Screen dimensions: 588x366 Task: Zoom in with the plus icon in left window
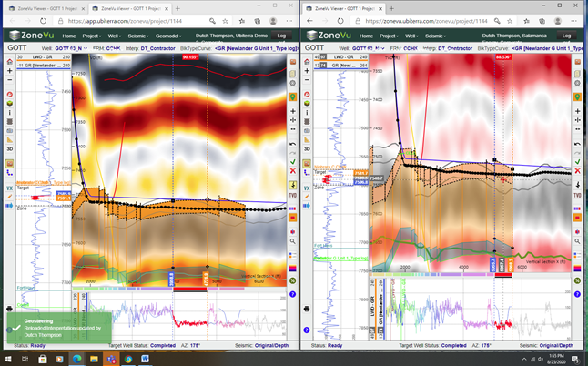tap(10, 70)
